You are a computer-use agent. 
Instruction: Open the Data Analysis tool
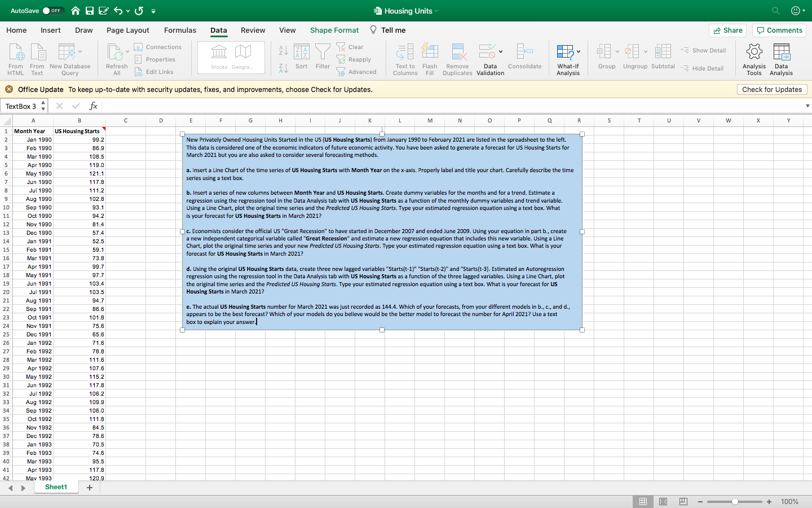point(782,59)
